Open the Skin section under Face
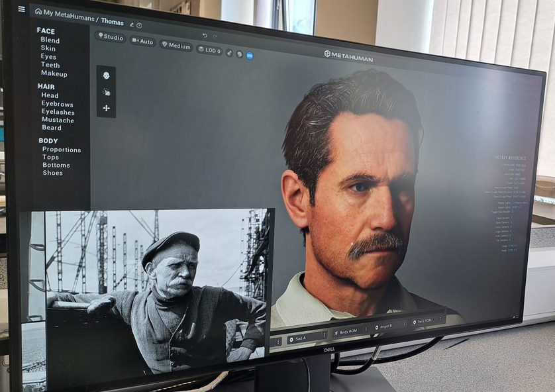 coord(48,48)
